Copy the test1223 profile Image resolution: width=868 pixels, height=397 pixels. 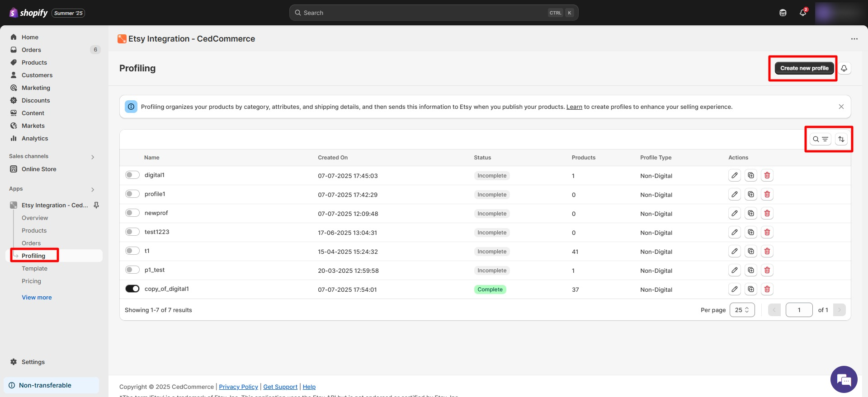pyautogui.click(x=751, y=232)
